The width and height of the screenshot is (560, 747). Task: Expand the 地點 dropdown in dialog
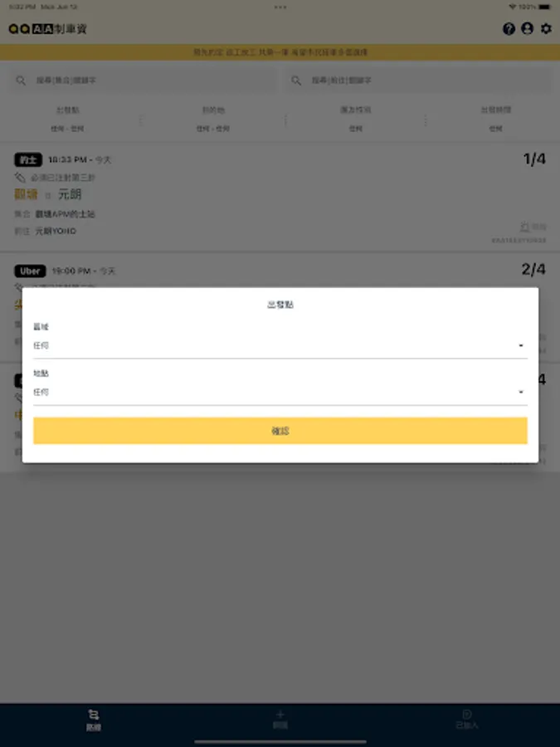click(x=280, y=392)
